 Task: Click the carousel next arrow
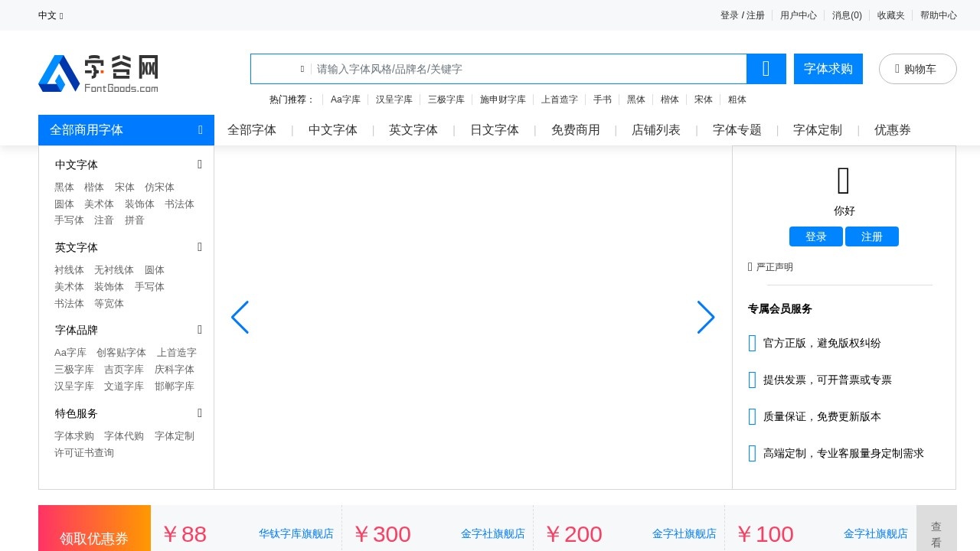pyautogui.click(x=706, y=317)
